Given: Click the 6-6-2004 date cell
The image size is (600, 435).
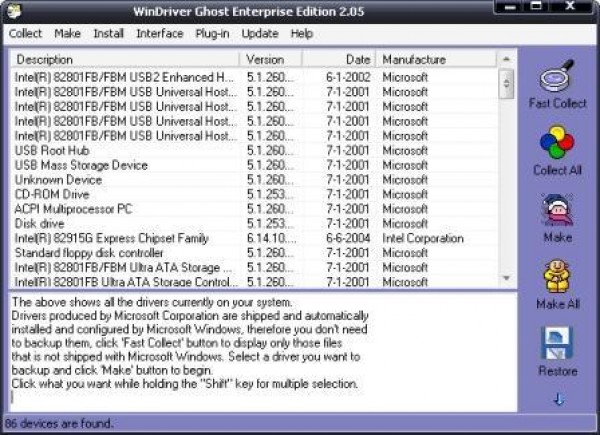Looking at the screenshot, I should (348, 238).
